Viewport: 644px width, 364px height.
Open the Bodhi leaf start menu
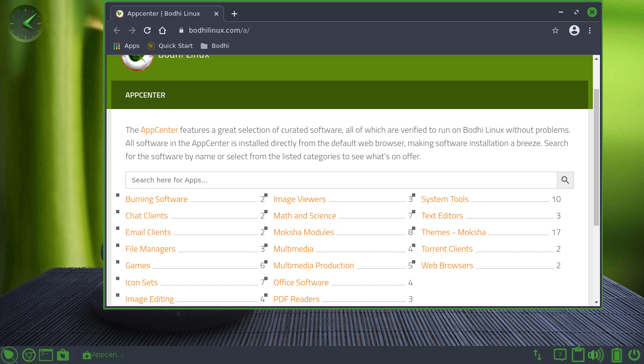(x=9, y=355)
